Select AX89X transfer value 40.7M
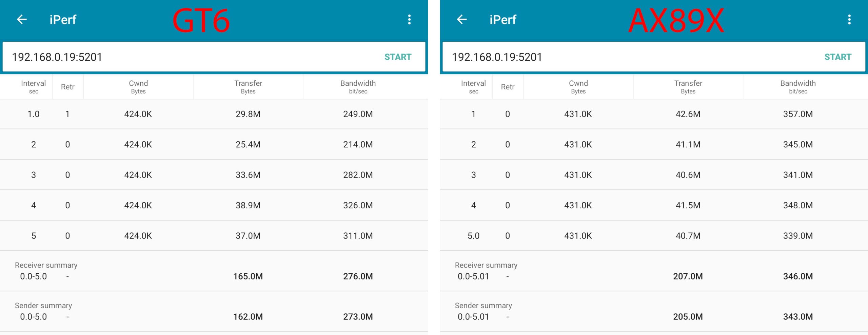The image size is (868, 335). pos(688,236)
